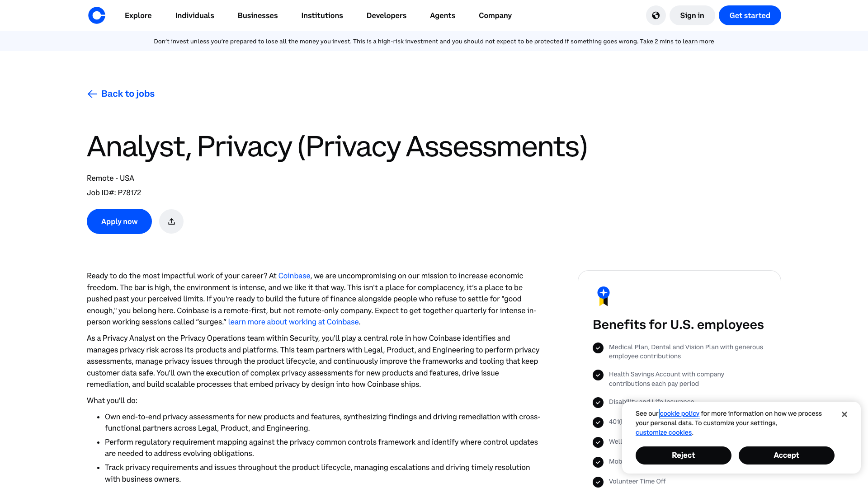
Task: Open the cookie policy link
Action: click(x=679, y=413)
